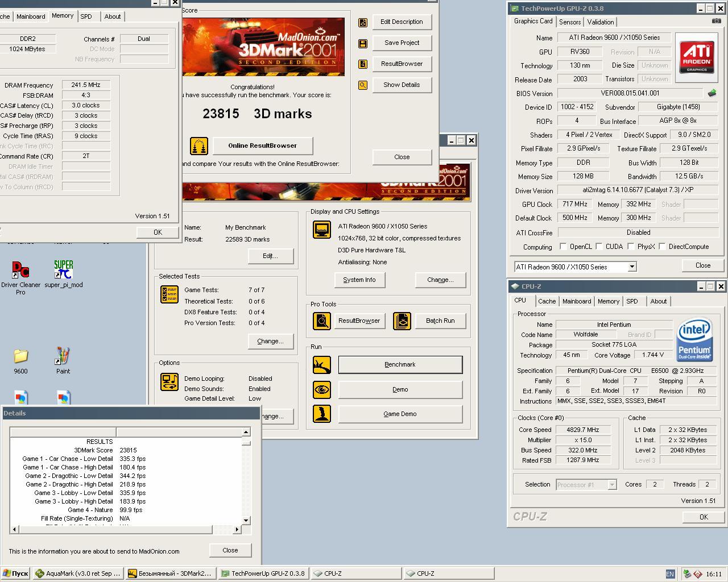Toggle the OpenCL checkbox in GPU-Z
This screenshot has height=582, width=728.
(563, 247)
